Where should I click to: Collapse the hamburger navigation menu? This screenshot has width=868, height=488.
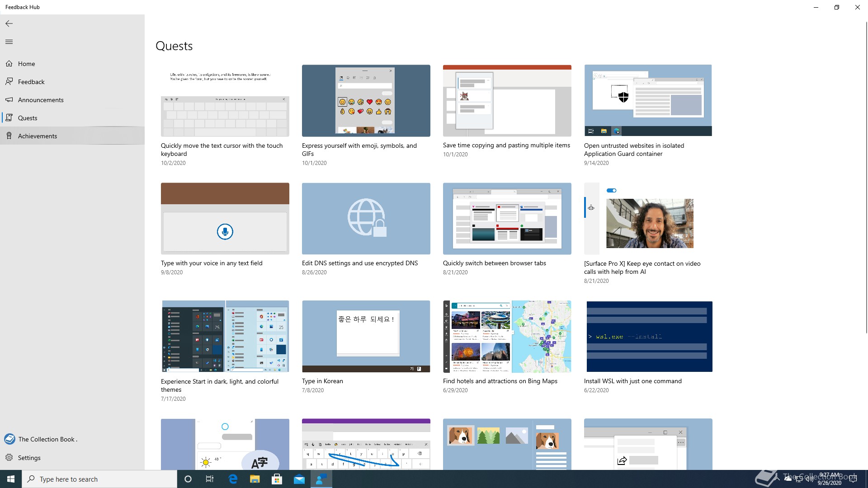[9, 42]
